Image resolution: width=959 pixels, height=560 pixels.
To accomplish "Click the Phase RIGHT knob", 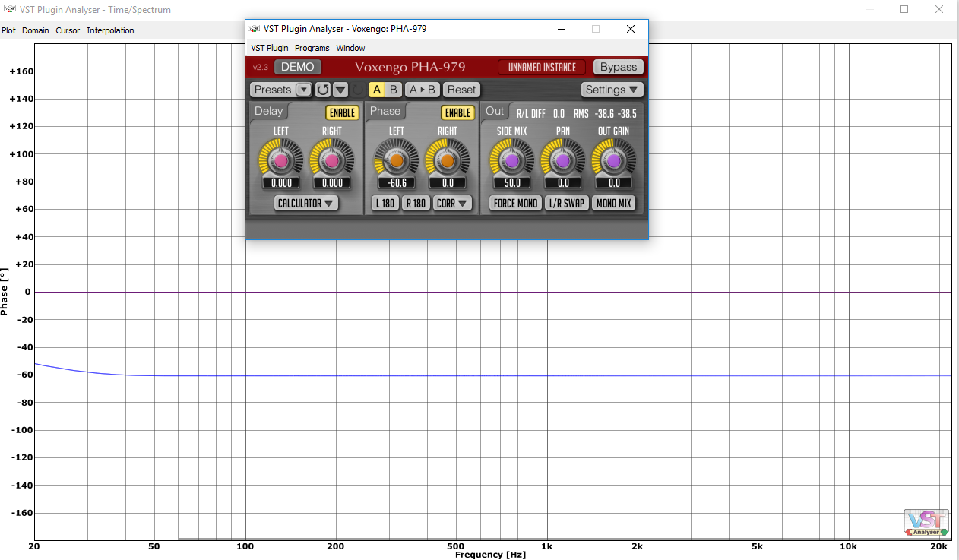I will [448, 161].
